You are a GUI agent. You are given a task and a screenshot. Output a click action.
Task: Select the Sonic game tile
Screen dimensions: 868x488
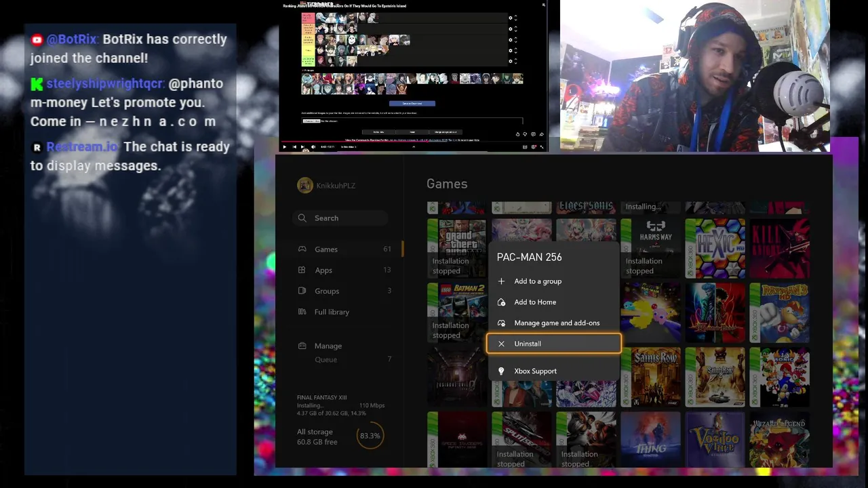click(x=779, y=377)
